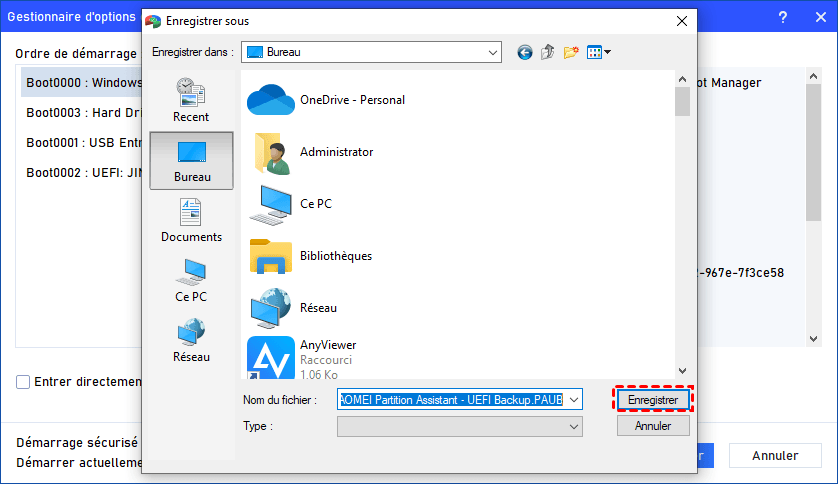Image resolution: width=838 pixels, height=484 pixels.
Task: Expand the Nom du fichier dropdown arrow
Action: pos(574,400)
